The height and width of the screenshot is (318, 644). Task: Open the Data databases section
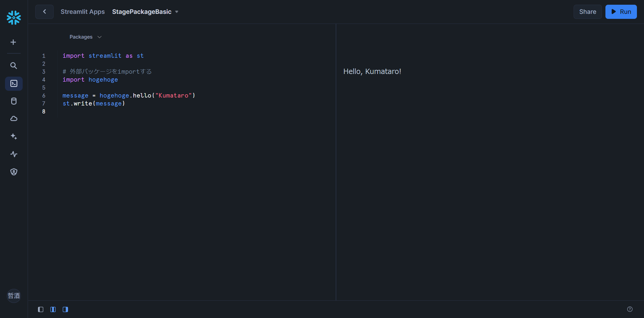(14, 101)
